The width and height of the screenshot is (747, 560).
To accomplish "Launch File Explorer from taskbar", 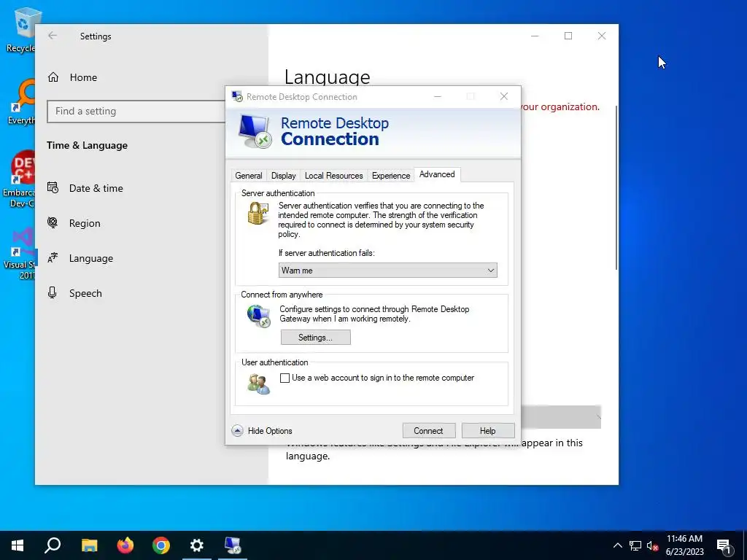I will [89, 545].
